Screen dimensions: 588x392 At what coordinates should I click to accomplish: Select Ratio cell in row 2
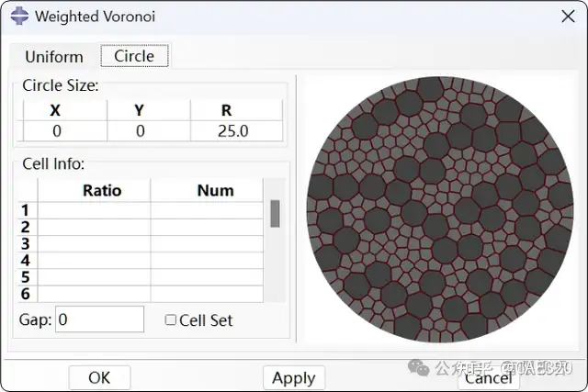pyautogui.click(x=94, y=227)
